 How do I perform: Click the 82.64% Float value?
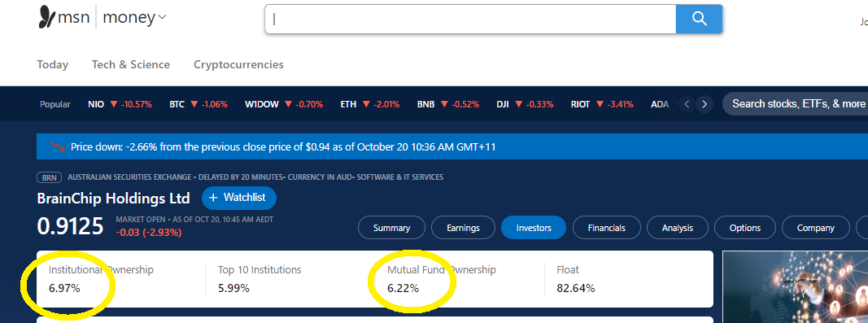(576, 288)
